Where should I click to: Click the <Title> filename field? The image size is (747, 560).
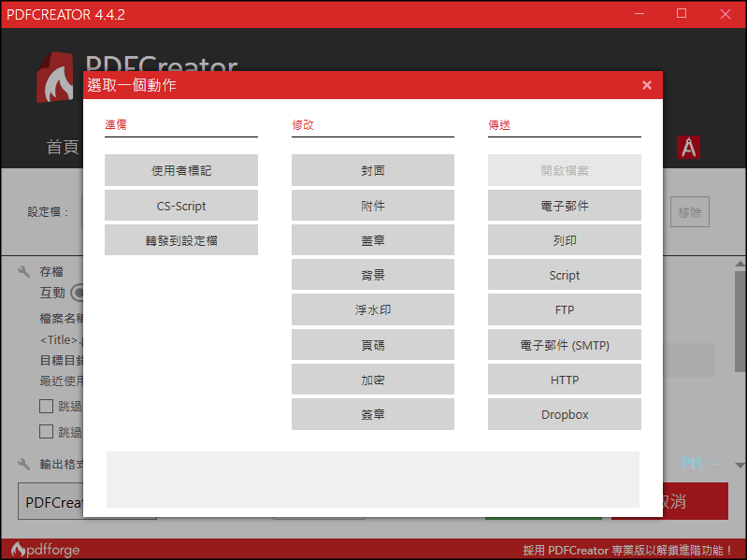[x=61, y=339]
